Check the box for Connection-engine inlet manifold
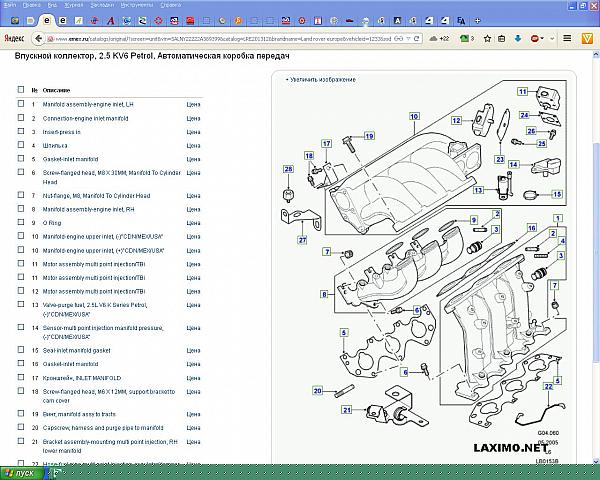Viewport: 600px width, 480px height. [21, 118]
